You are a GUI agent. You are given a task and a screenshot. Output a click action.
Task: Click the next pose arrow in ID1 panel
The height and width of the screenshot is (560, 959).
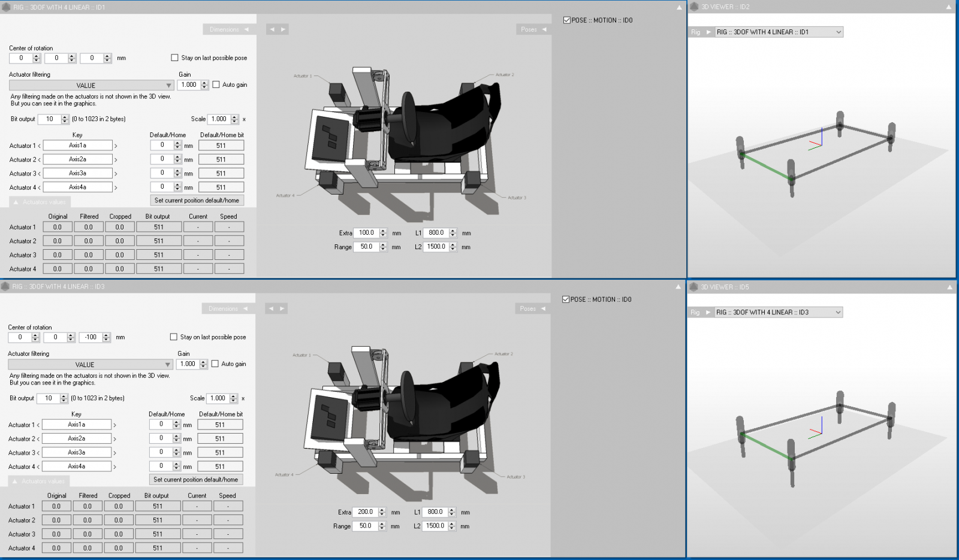pyautogui.click(x=283, y=29)
